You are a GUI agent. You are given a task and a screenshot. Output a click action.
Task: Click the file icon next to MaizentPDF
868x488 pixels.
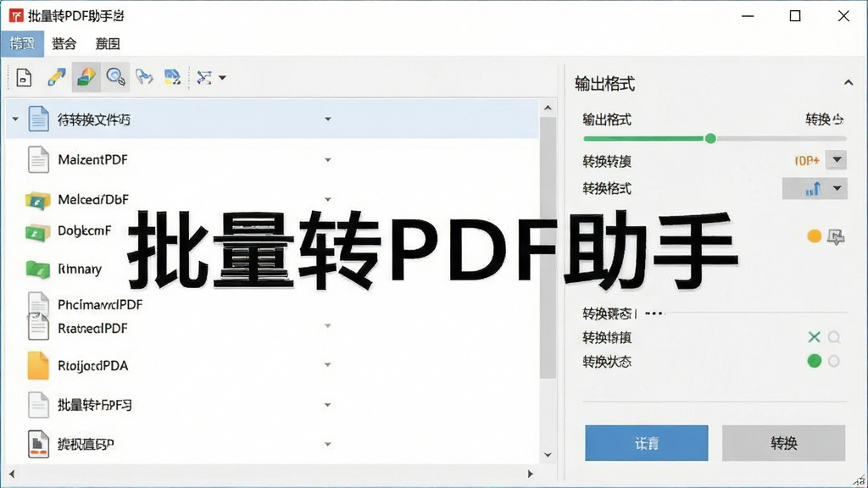38,160
